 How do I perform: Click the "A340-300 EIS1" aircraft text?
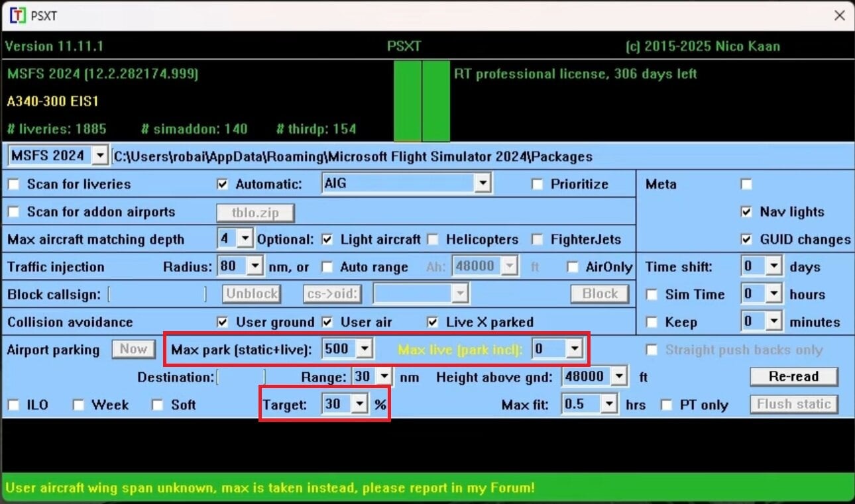(x=53, y=102)
